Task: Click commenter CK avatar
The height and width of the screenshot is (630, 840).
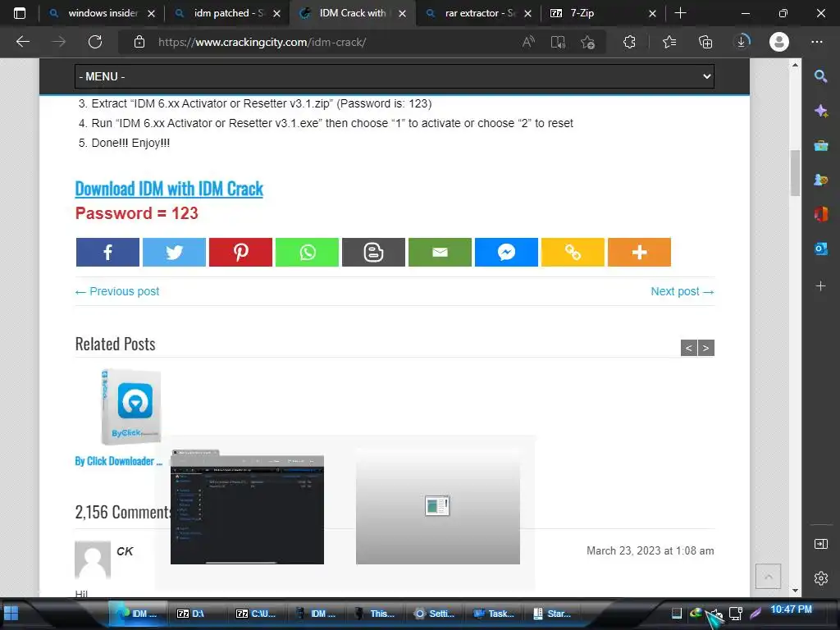Action: point(93,559)
